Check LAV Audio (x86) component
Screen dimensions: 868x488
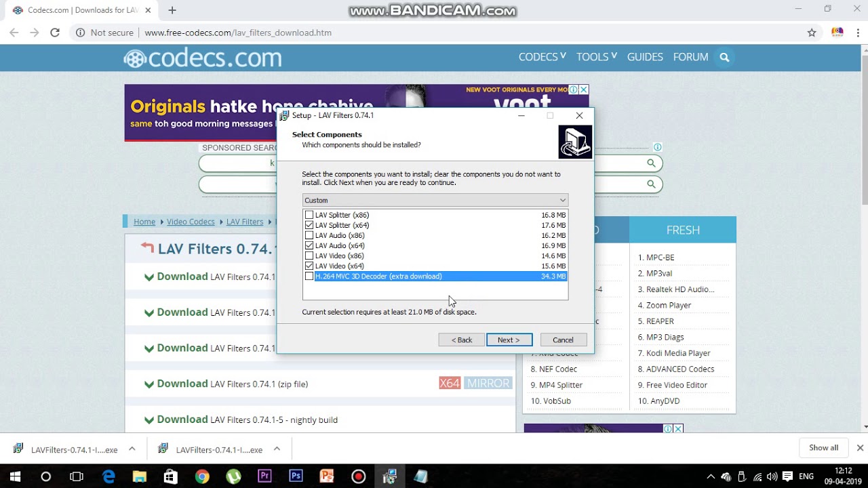point(309,235)
